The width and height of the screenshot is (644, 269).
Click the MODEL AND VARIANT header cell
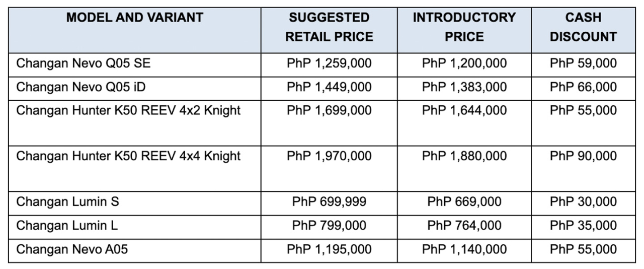tap(134, 18)
